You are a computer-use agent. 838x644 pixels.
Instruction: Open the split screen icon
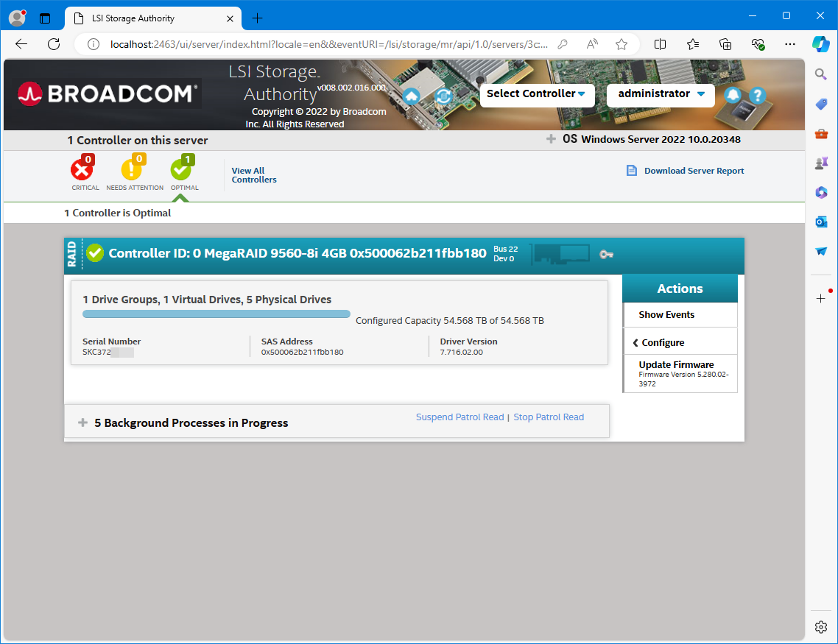click(660, 44)
